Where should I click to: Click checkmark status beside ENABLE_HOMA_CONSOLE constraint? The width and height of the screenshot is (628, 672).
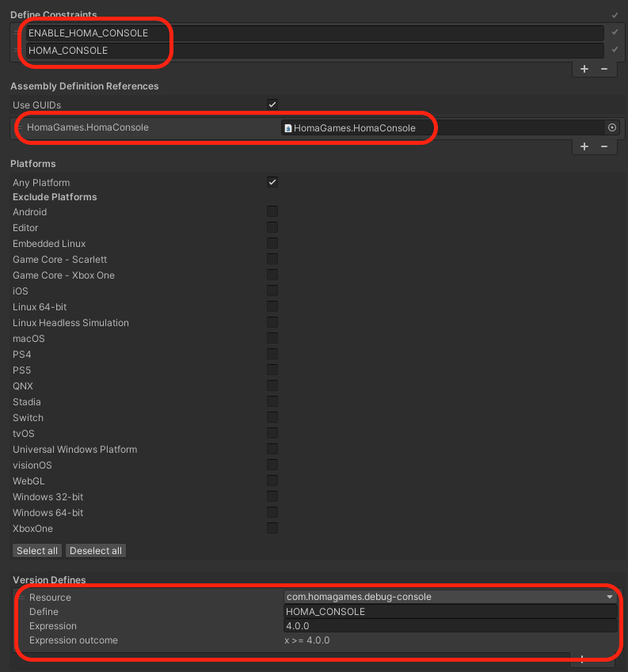[x=615, y=32]
